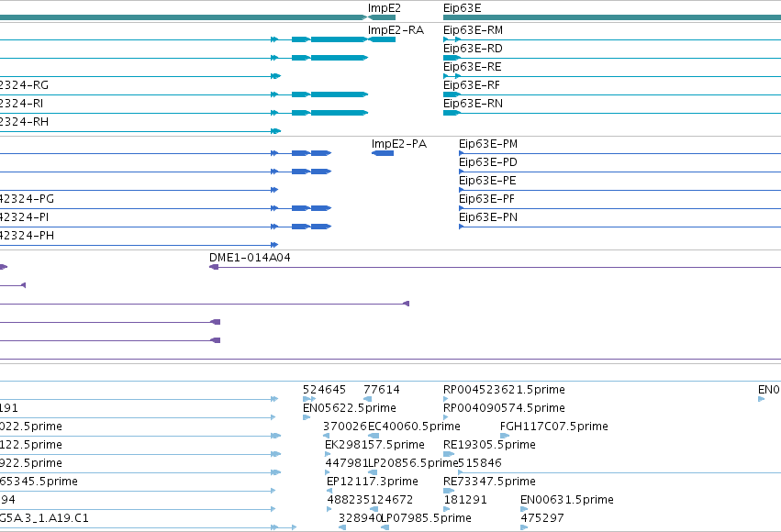This screenshot has height=532, width=781.
Task: Open RE19305.5prime EST label
Action: (489, 445)
